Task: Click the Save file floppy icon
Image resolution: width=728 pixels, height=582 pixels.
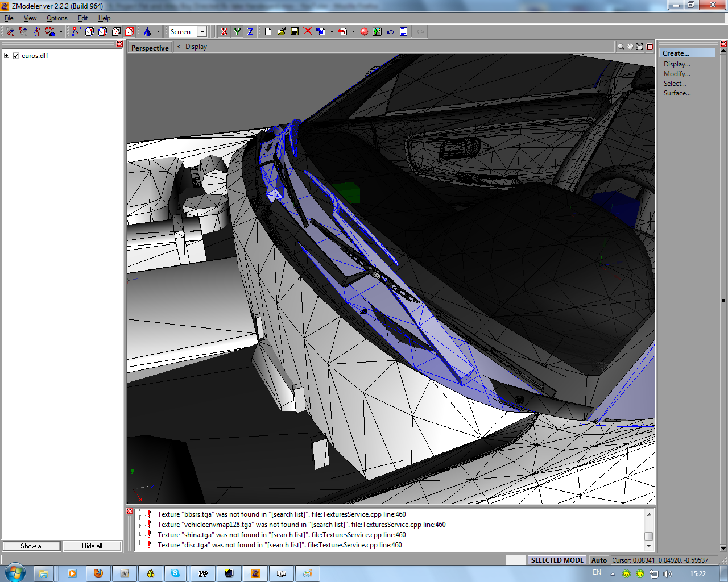Action: tap(295, 32)
